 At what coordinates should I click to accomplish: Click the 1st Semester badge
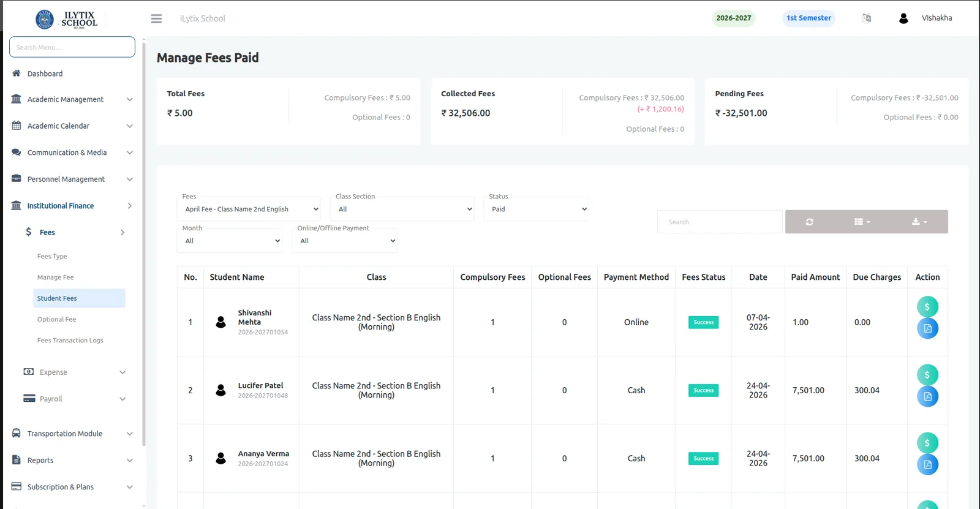tap(809, 18)
